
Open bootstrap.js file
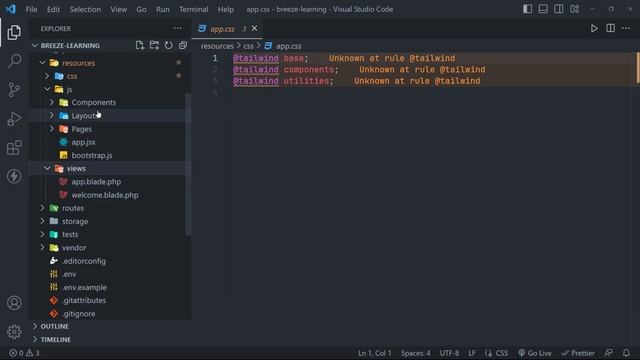pos(92,155)
